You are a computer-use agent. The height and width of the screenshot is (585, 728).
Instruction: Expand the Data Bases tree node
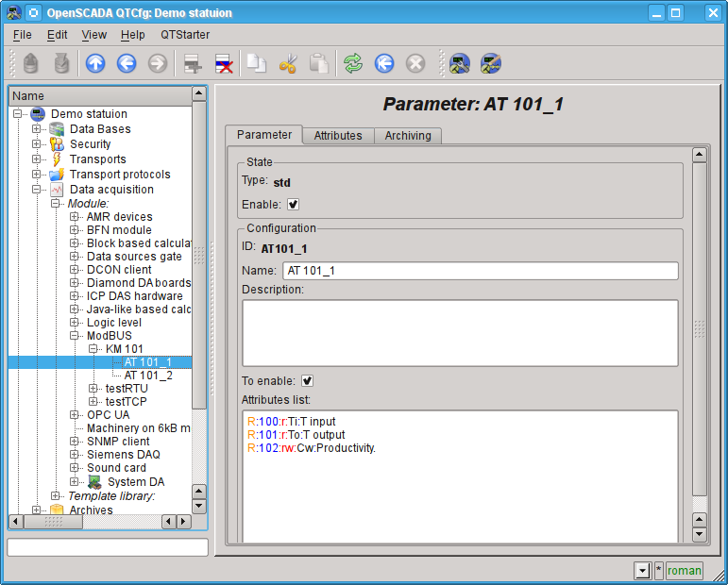coord(37,129)
